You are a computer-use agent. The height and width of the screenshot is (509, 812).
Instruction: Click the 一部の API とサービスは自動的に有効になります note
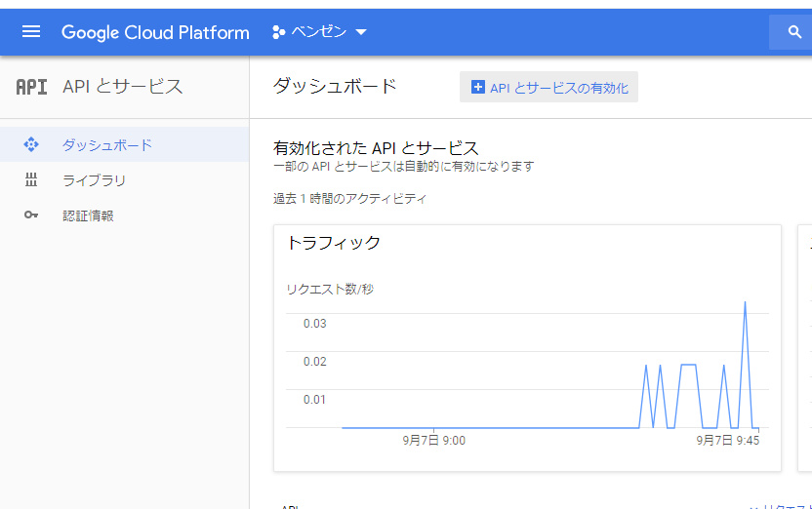[x=403, y=167]
